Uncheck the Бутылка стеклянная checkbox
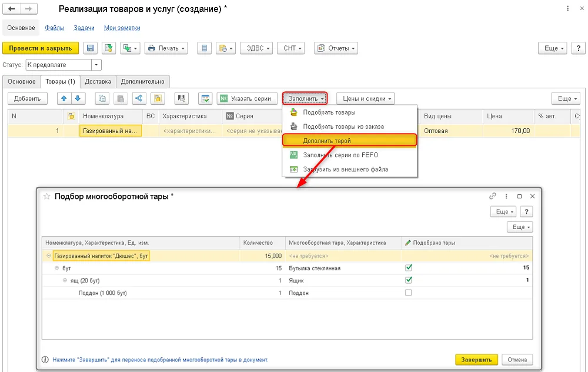The height and width of the screenshot is (372, 588). tap(409, 268)
